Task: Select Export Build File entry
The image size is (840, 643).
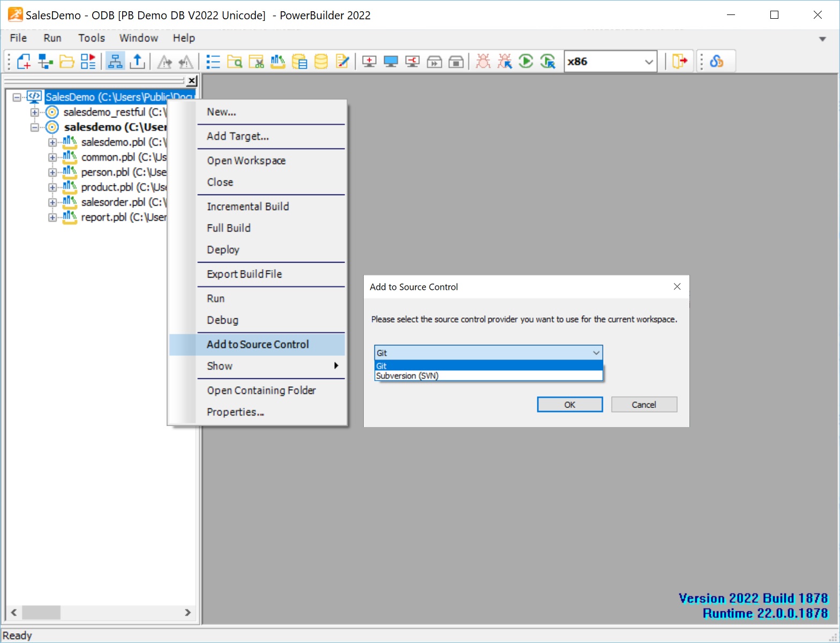Action: point(257,274)
